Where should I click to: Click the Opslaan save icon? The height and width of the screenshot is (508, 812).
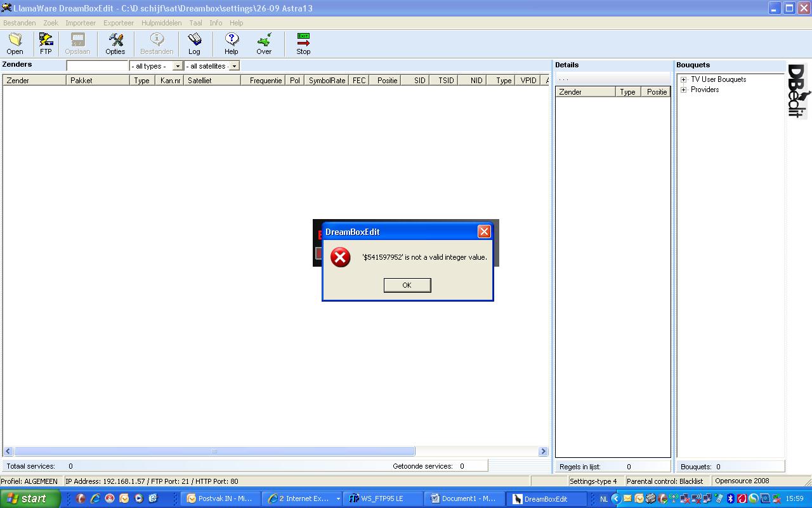pyautogui.click(x=77, y=44)
